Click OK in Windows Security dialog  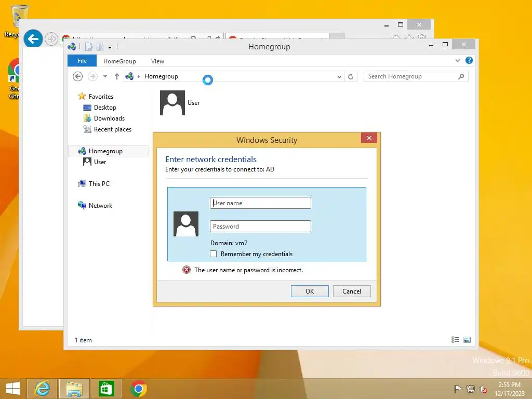pos(310,291)
